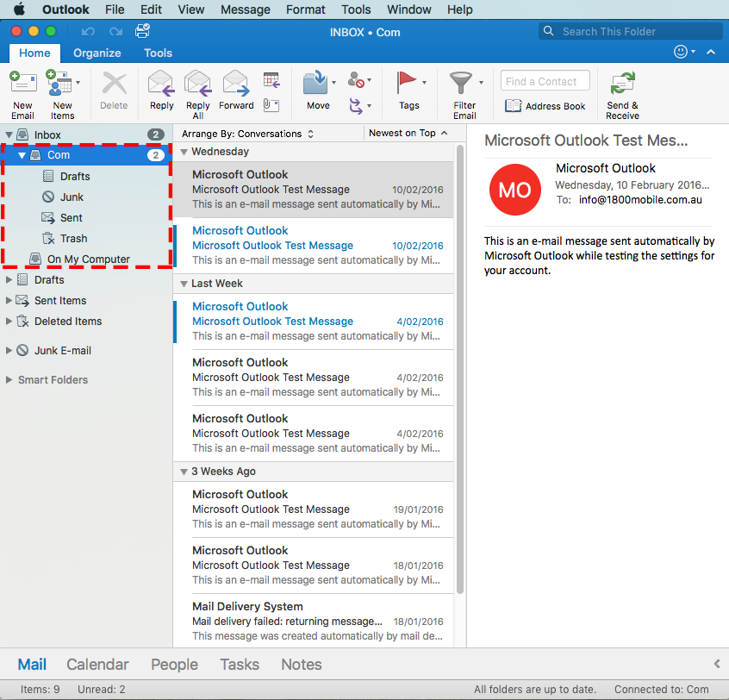This screenshot has width=729, height=700.
Task: Reply to the selected message
Action: (x=161, y=91)
